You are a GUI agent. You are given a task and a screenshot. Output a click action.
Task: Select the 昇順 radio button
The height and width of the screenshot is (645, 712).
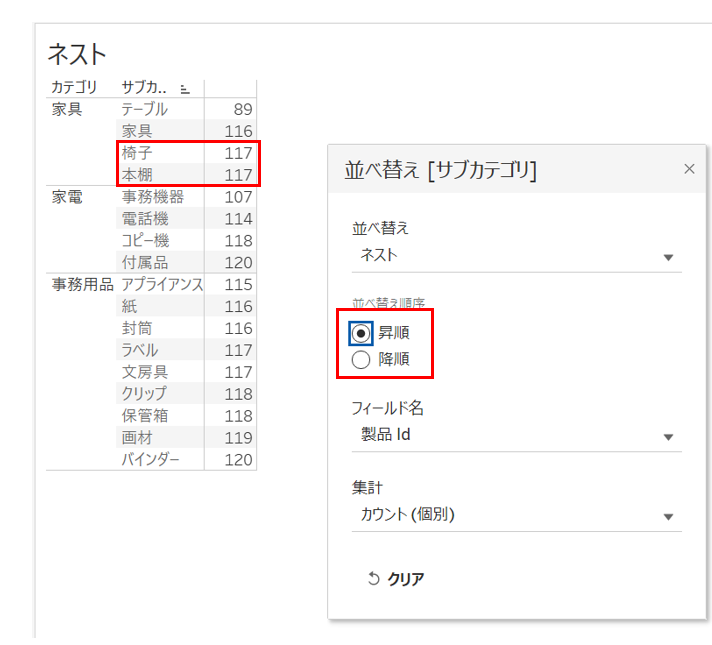361,333
